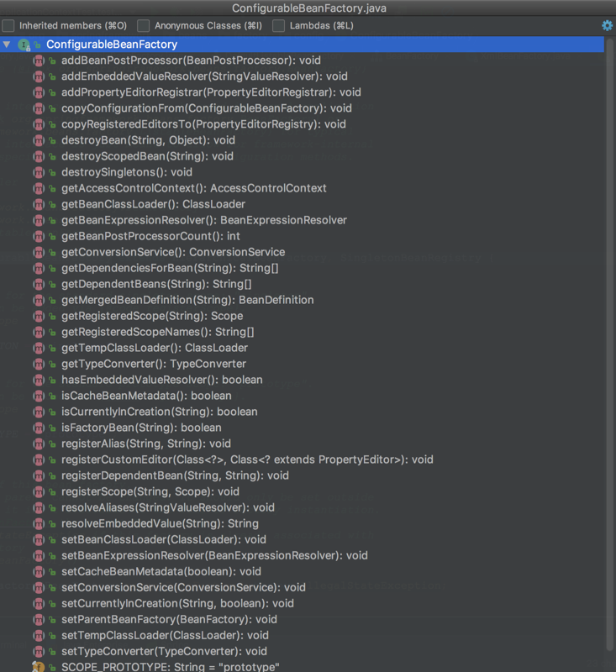
Task: Click method icon beside copyConfigurationFrom
Action: 39,108
